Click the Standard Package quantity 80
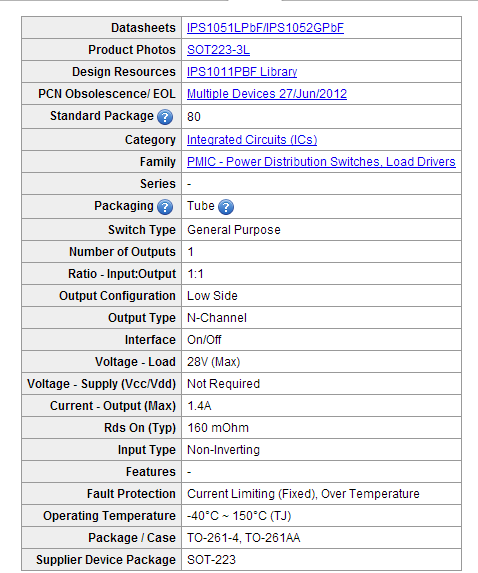Image resolution: width=478 pixels, height=573 pixels. click(194, 117)
